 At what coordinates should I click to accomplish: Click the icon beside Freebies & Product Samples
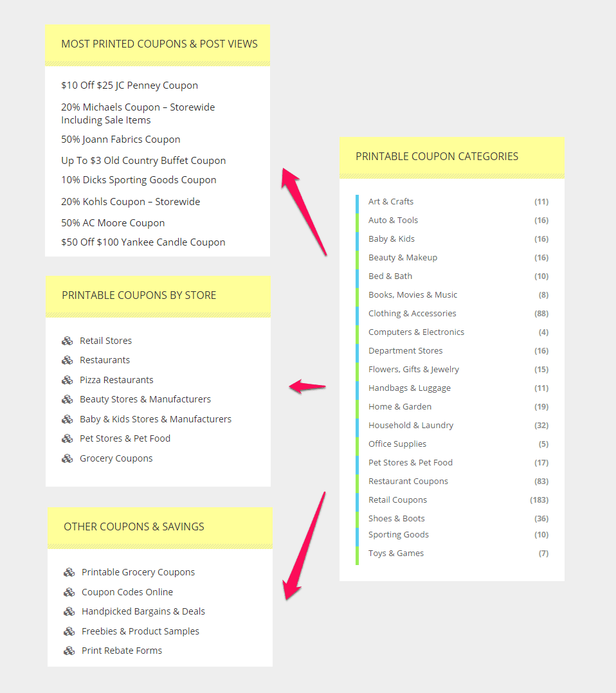(x=69, y=631)
